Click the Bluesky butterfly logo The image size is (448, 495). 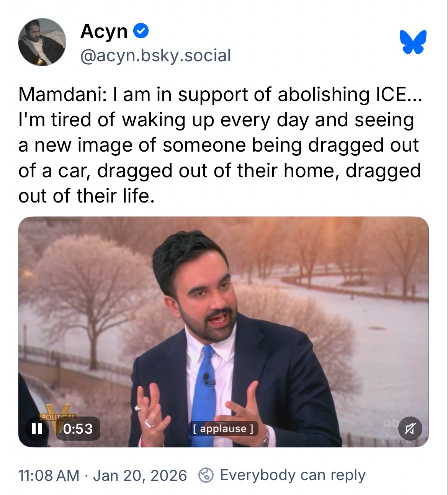(413, 42)
